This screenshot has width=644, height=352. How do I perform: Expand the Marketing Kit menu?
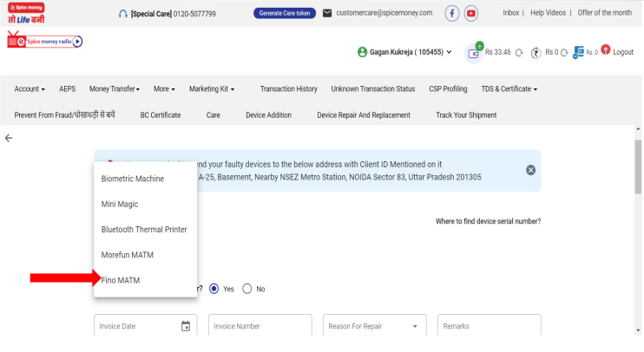[x=212, y=89]
